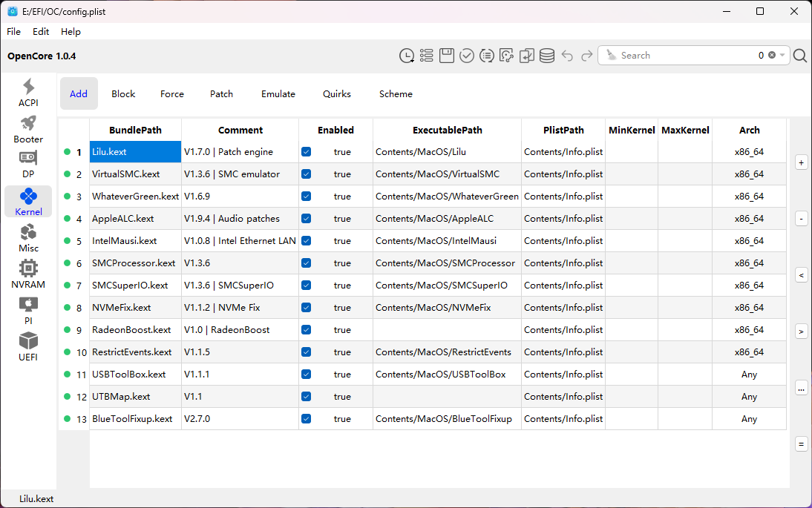Uncheck Enabled for WhateverGreen.kext
Viewport: 812px width, 508px height.
click(307, 197)
